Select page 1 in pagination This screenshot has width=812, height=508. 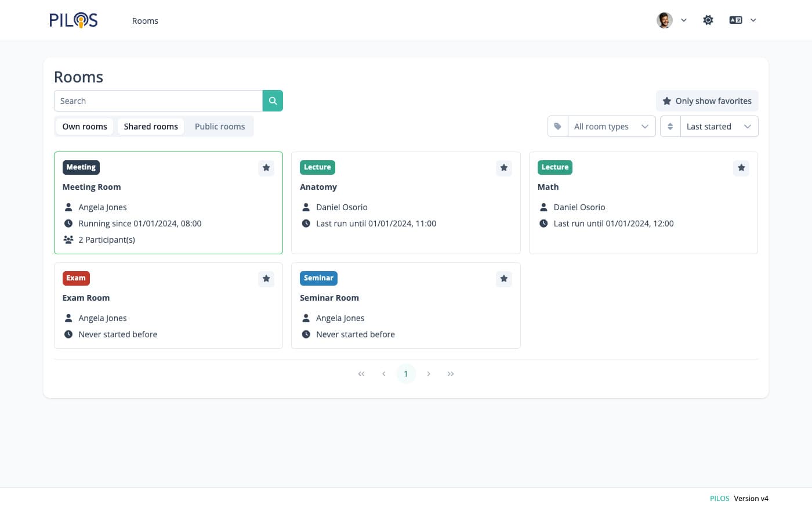406,374
